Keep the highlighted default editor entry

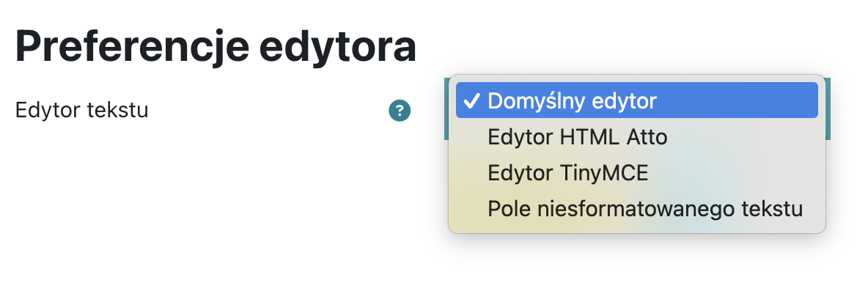(636, 100)
